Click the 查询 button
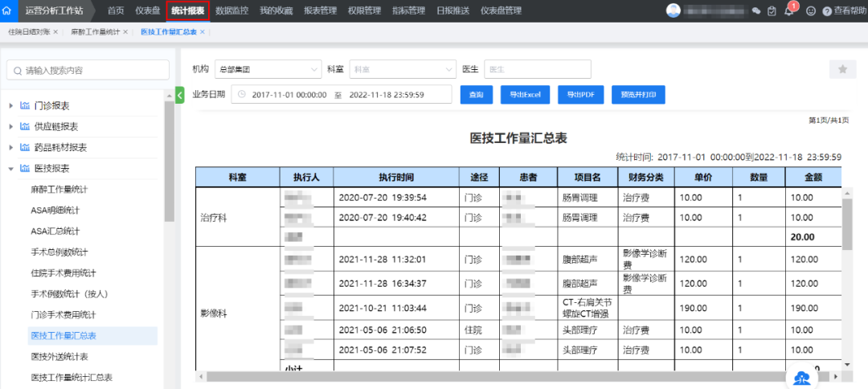The height and width of the screenshot is (389, 868). pyautogui.click(x=476, y=95)
